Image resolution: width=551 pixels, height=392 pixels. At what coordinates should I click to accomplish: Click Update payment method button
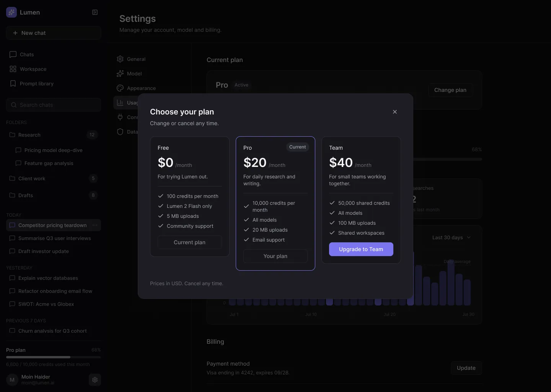click(x=466, y=368)
